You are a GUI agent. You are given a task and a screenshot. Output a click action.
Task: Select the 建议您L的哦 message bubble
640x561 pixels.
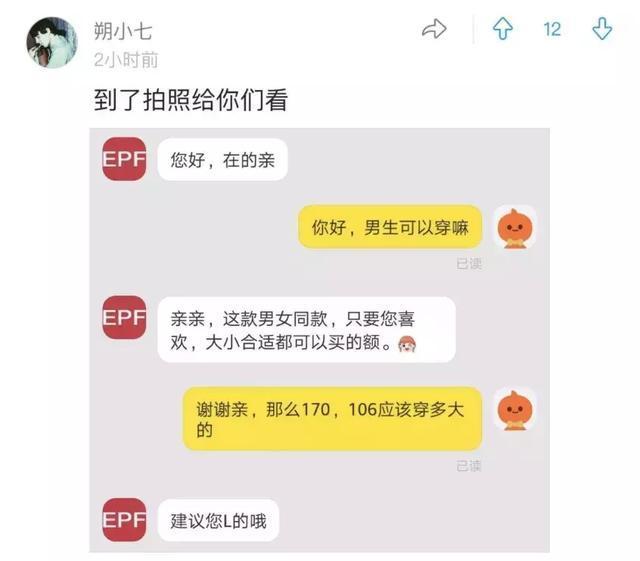point(218,521)
